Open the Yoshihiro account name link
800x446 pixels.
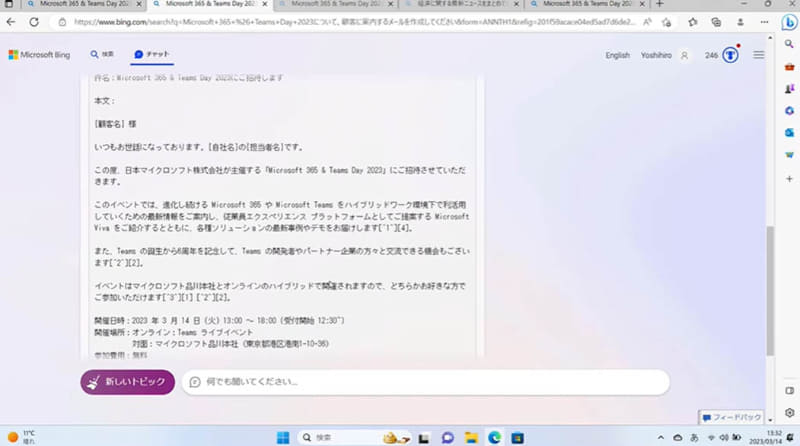coord(656,55)
